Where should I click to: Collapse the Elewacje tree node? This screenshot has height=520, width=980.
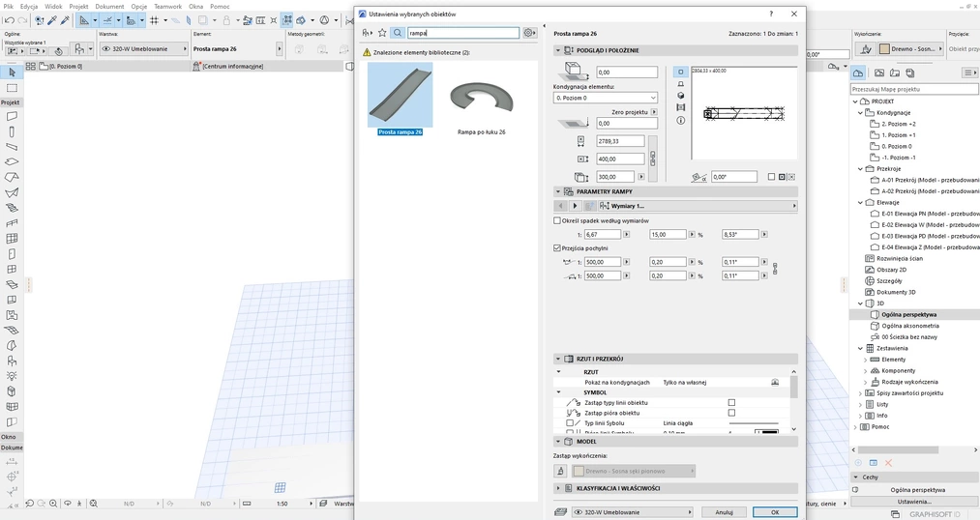click(x=861, y=203)
